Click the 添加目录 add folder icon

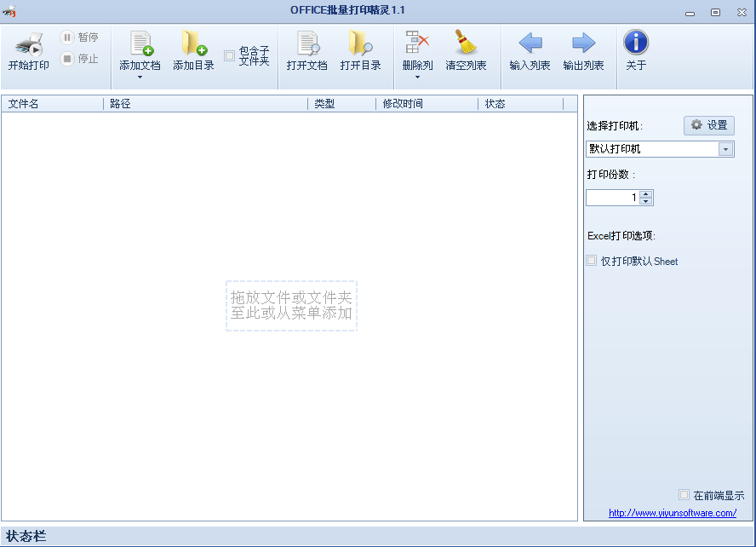click(x=193, y=44)
